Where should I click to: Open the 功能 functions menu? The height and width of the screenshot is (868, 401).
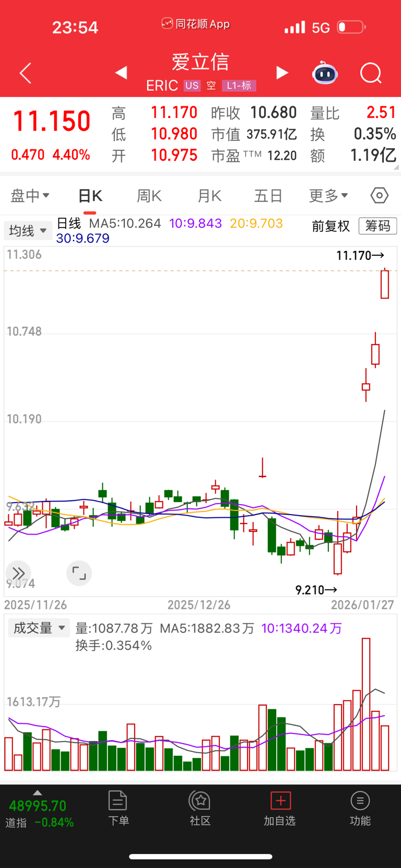pos(360,808)
